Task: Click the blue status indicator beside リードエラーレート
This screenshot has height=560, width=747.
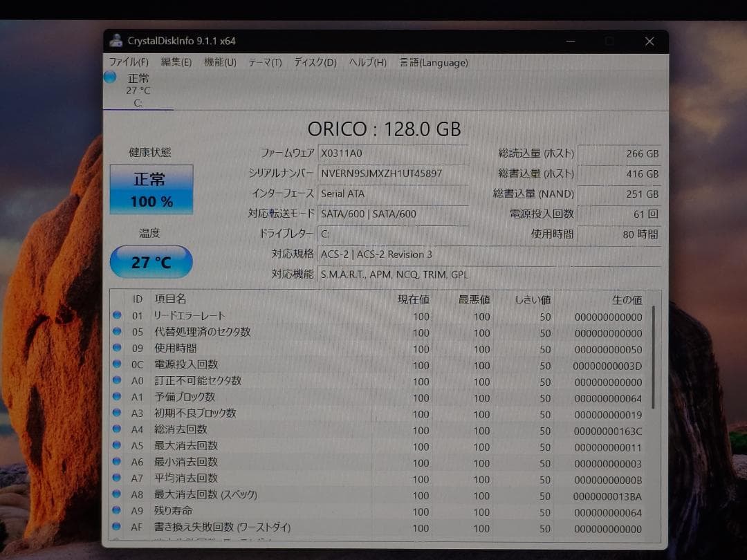Action: [x=116, y=316]
